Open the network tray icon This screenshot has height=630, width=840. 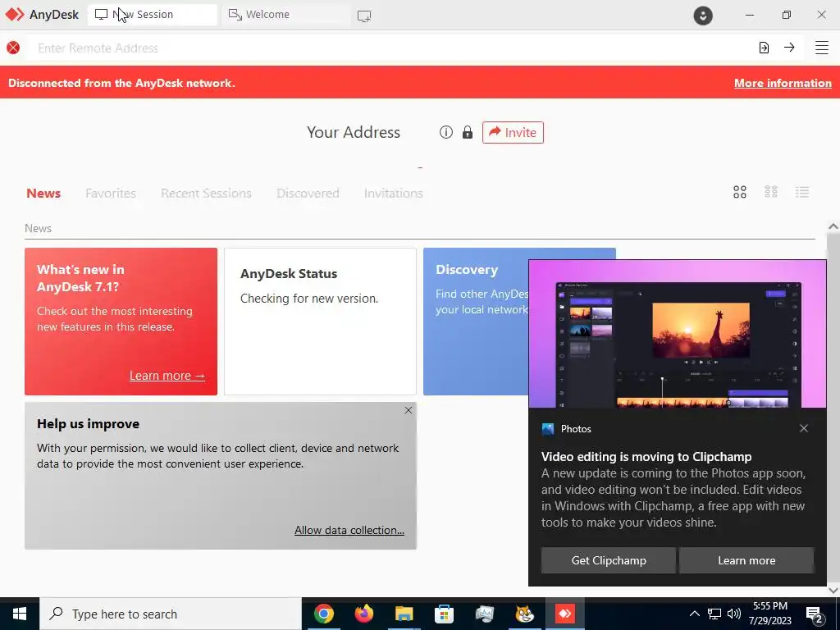tap(714, 614)
